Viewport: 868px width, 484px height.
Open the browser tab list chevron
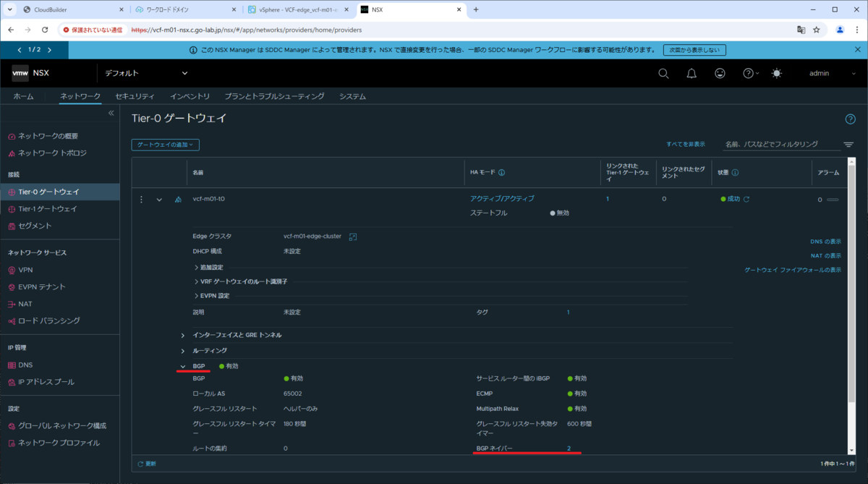[10, 9]
